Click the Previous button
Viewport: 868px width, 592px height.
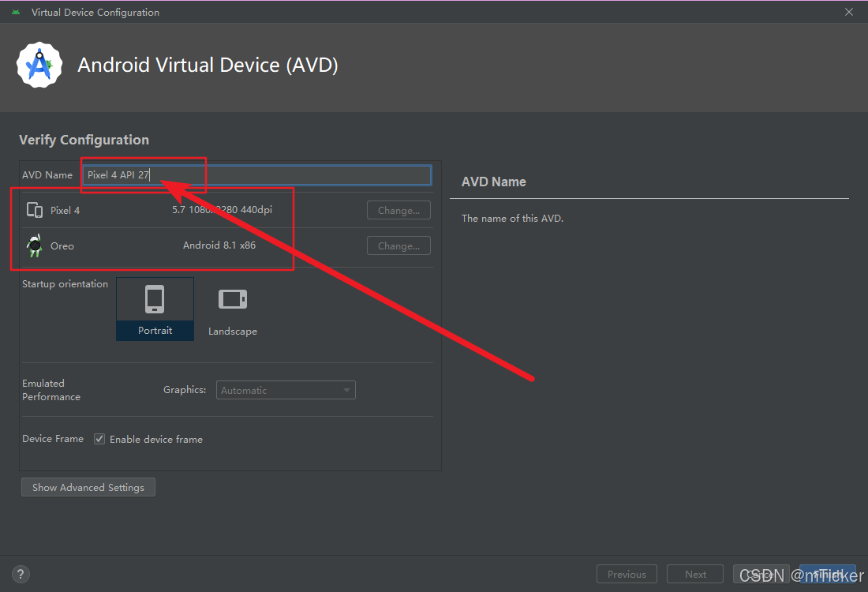627,575
